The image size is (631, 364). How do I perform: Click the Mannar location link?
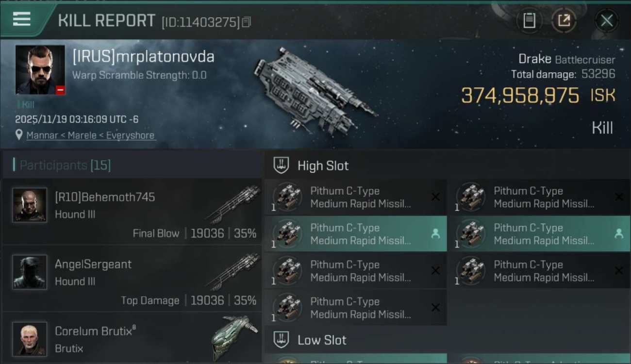[x=91, y=135]
